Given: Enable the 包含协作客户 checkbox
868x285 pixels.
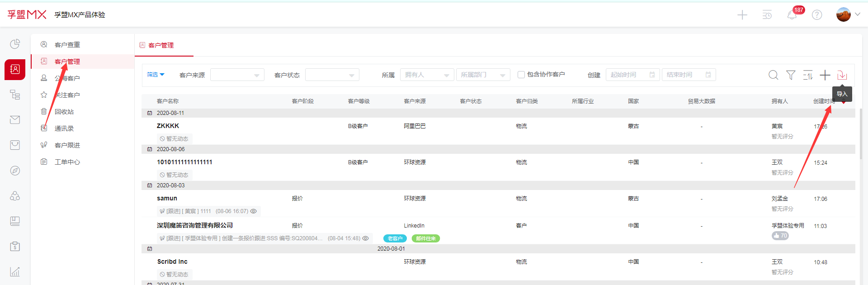Looking at the screenshot, I should click(x=521, y=75).
